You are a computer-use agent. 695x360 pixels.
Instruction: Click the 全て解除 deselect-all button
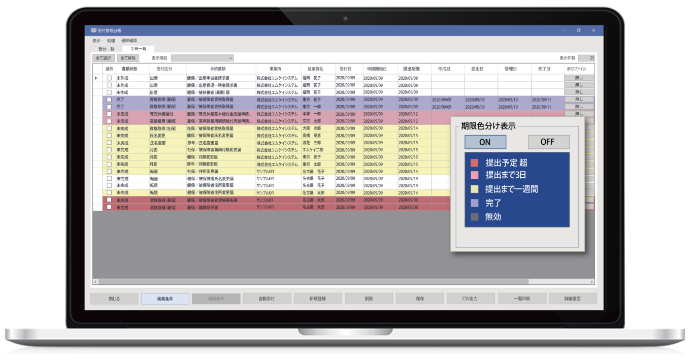(x=128, y=58)
